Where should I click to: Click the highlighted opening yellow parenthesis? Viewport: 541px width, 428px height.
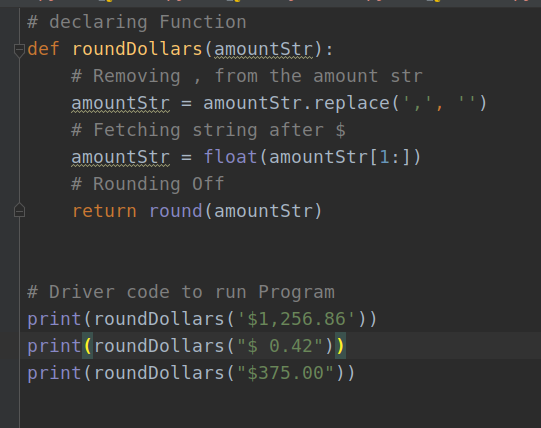pos(87,346)
